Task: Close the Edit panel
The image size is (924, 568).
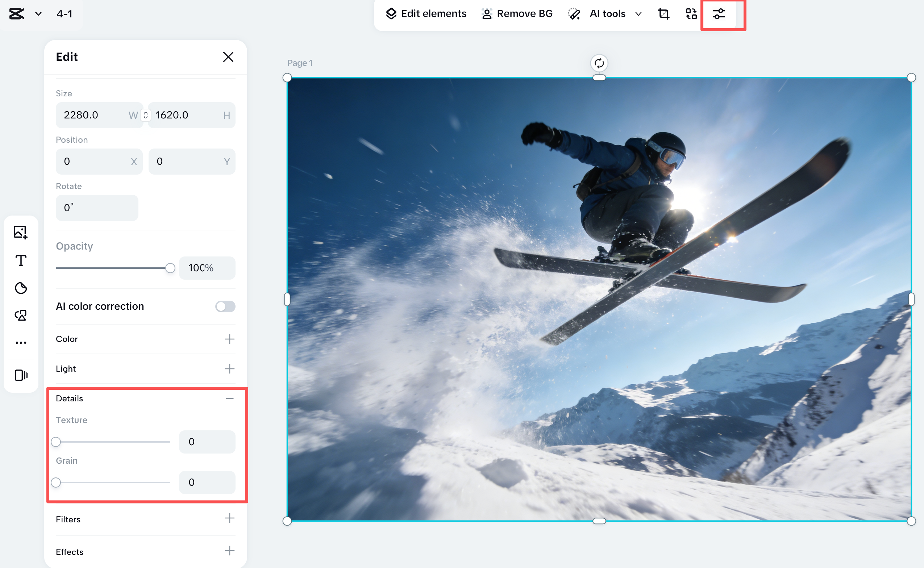Action: [228, 57]
